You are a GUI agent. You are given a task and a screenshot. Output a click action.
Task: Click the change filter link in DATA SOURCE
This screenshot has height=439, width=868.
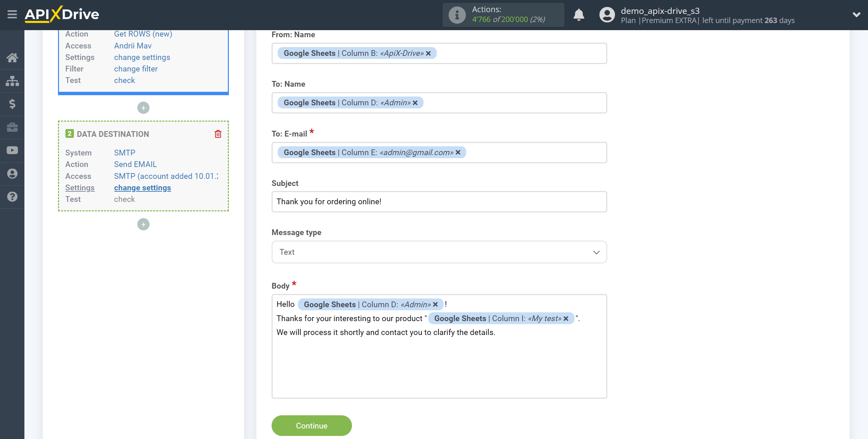tap(136, 68)
